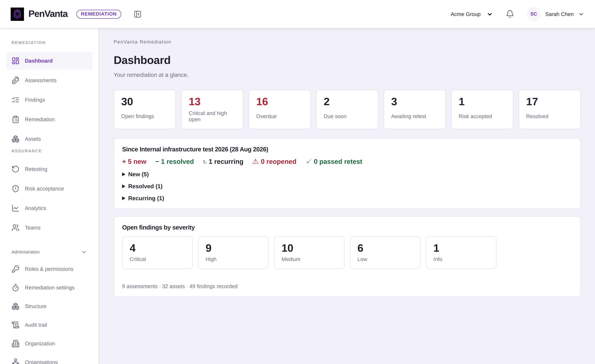
Task: Open the Acme Group organization dropdown
Action: pyautogui.click(x=471, y=14)
